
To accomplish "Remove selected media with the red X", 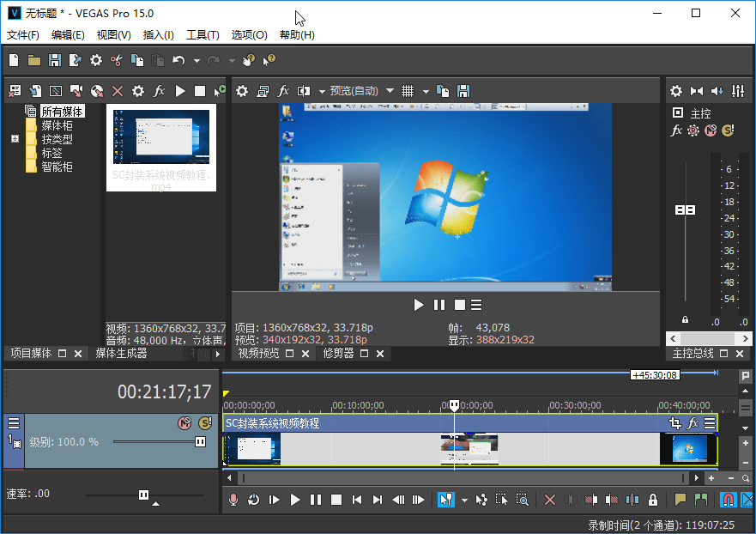I will point(118,91).
